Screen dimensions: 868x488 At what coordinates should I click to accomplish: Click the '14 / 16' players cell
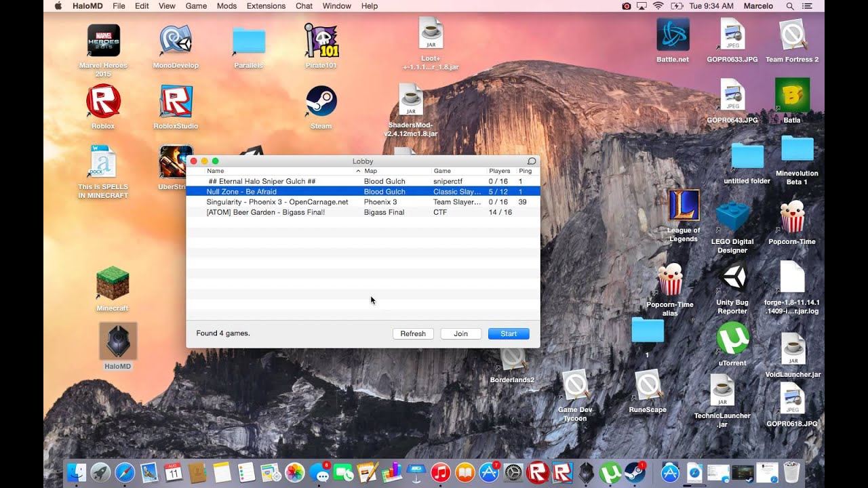click(500, 212)
